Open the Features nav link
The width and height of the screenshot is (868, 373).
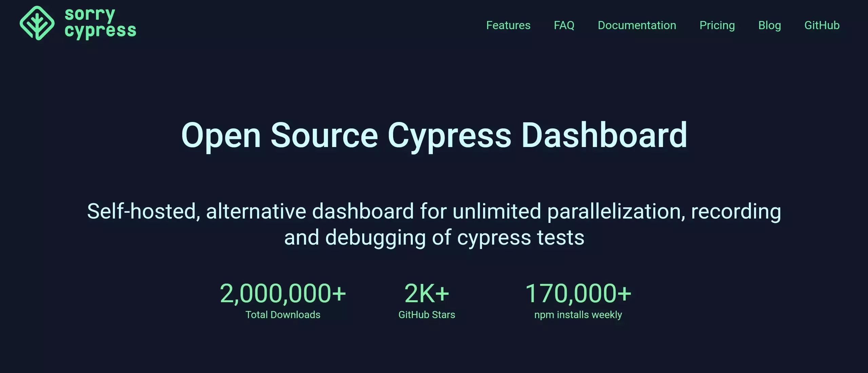pyautogui.click(x=508, y=25)
